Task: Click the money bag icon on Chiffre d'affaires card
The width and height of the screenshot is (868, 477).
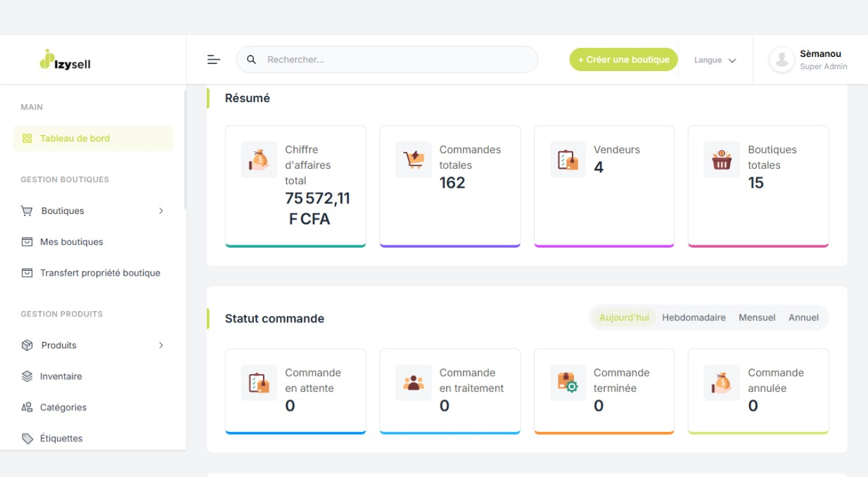Action: pos(258,160)
